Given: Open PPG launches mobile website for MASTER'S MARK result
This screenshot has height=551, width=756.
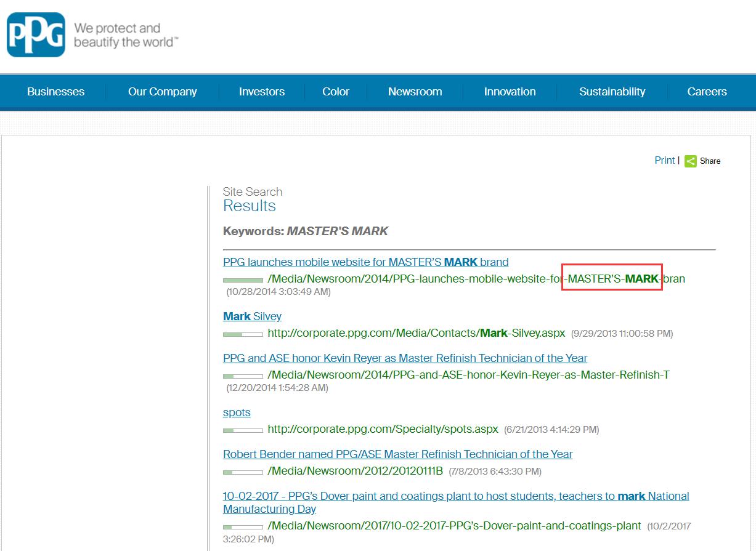Looking at the screenshot, I should click(x=366, y=262).
